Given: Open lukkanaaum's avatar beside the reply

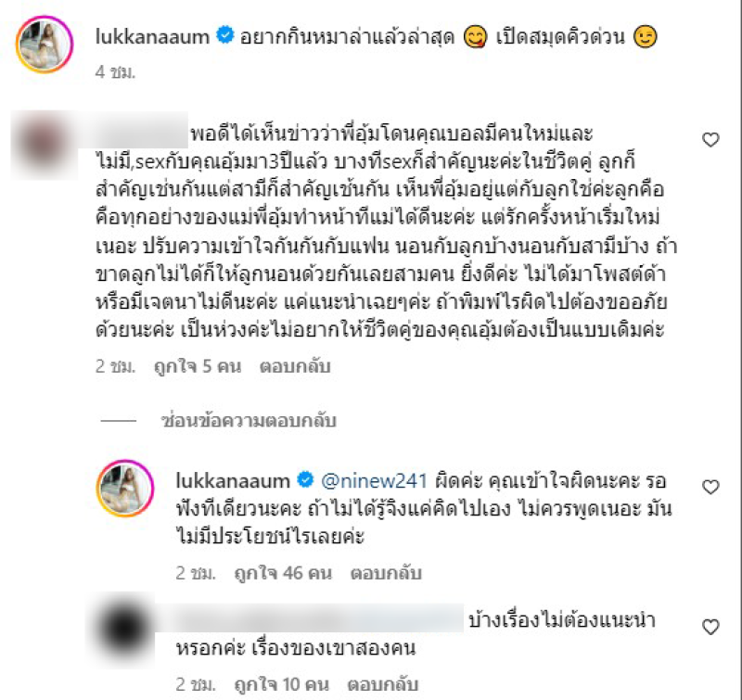Looking at the screenshot, I should pos(125,488).
